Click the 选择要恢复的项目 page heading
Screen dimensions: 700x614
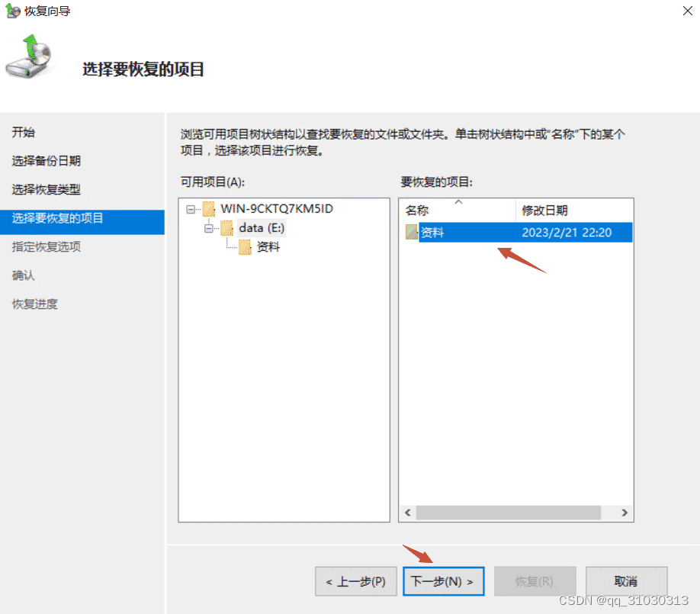143,69
